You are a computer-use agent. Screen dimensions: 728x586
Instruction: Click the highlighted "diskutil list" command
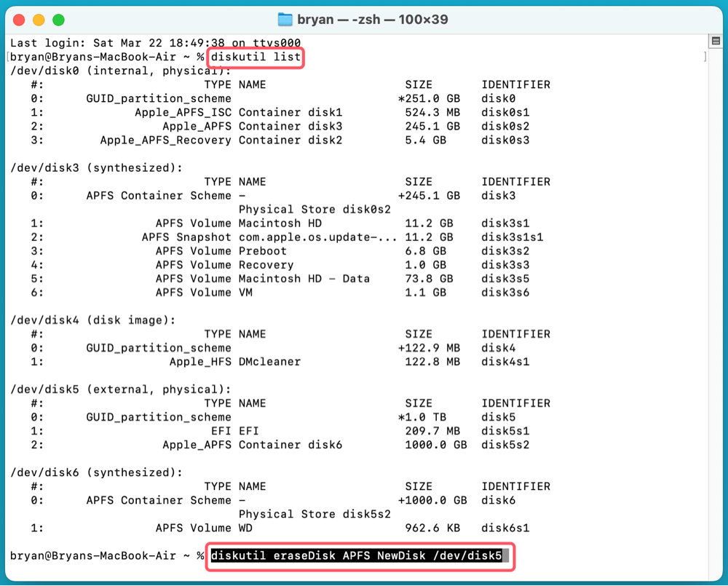pos(256,57)
